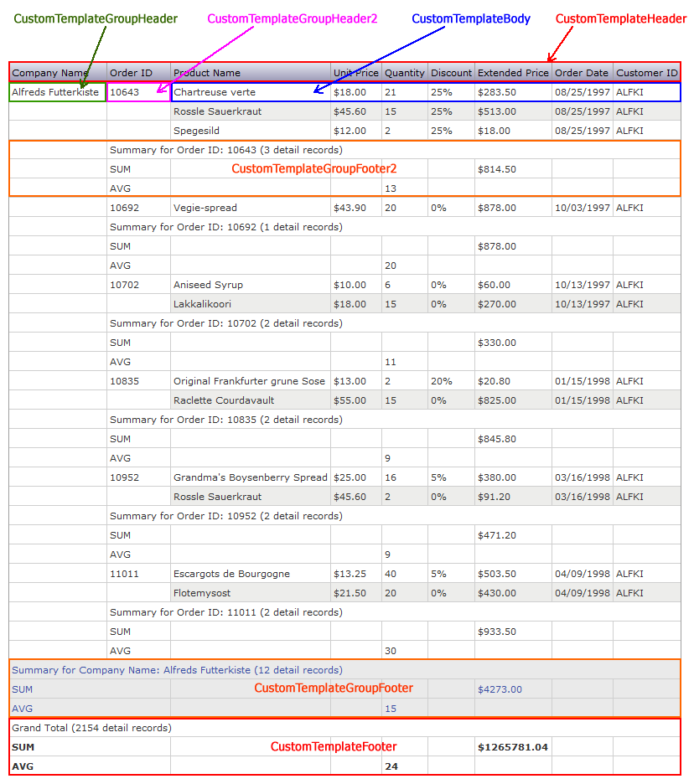Click the Chartreuse verte product cell
This screenshot has width=694, height=784.
click(x=215, y=92)
